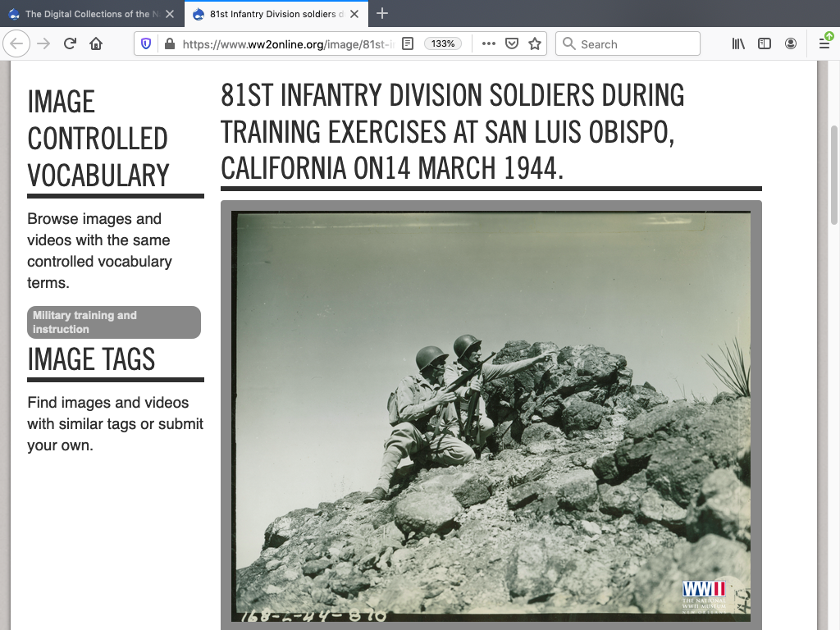Bookmark this page with the star
This screenshot has width=840, height=630.
pyautogui.click(x=535, y=44)
